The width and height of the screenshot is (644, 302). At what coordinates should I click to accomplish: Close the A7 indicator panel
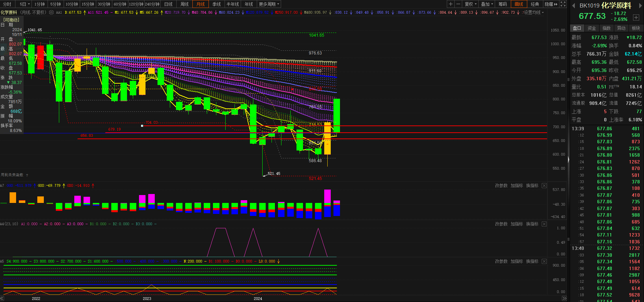tap(544, 185)
